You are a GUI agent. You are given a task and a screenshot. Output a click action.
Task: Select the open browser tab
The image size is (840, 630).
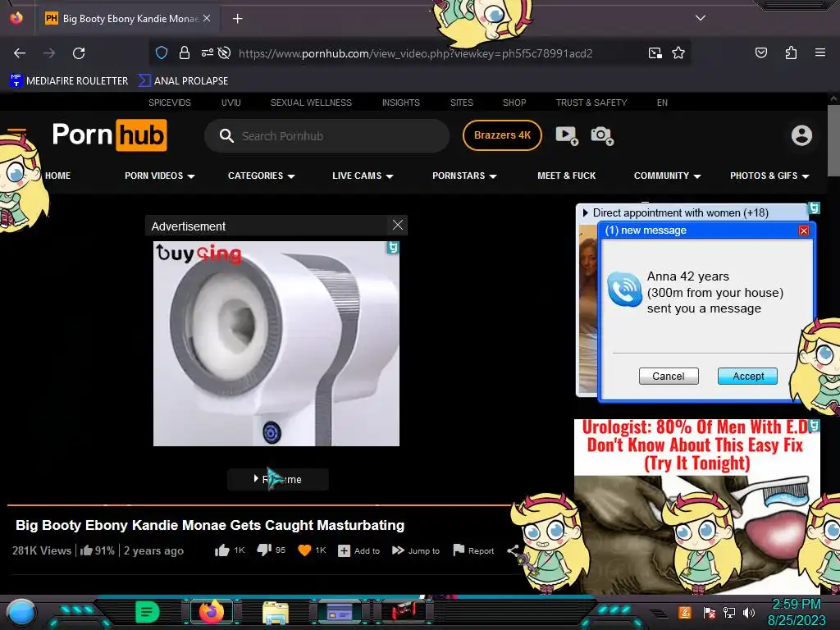(126, 19)
